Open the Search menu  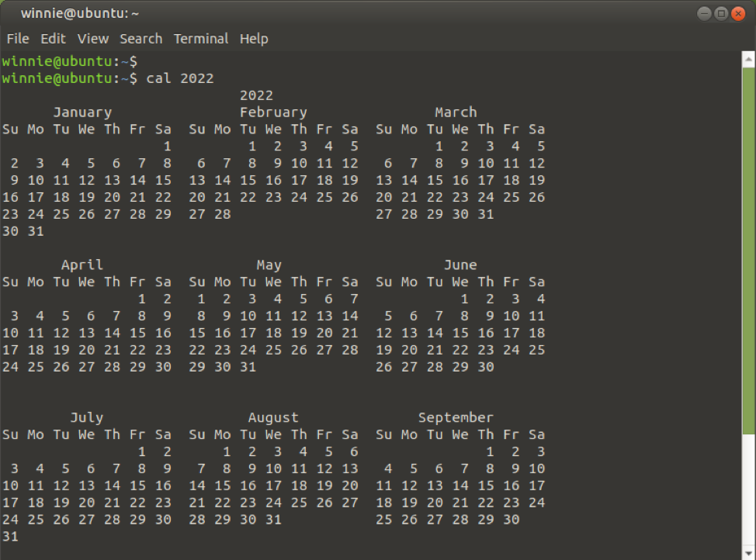(140, 39)
